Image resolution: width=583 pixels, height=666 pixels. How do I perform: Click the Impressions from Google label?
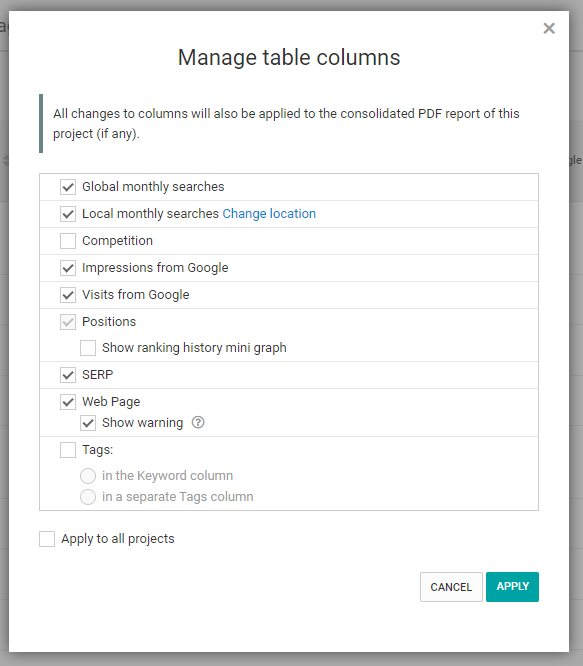[155, 268]
